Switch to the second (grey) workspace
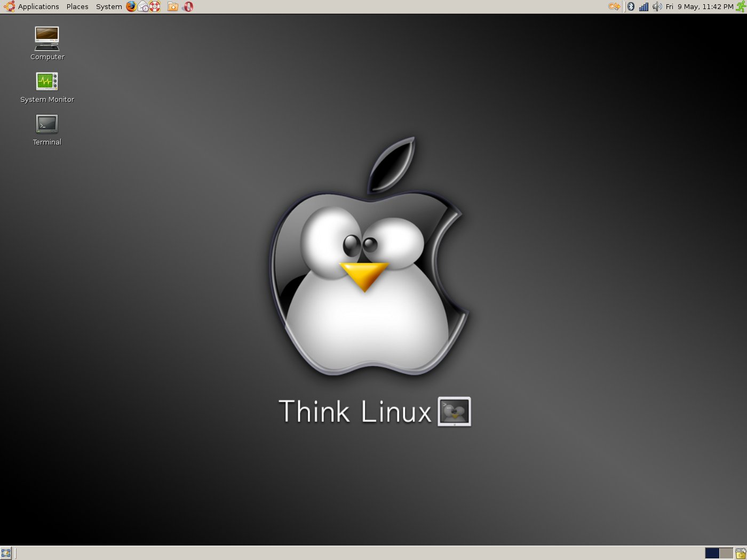The image size is (747, 560). 726,553
